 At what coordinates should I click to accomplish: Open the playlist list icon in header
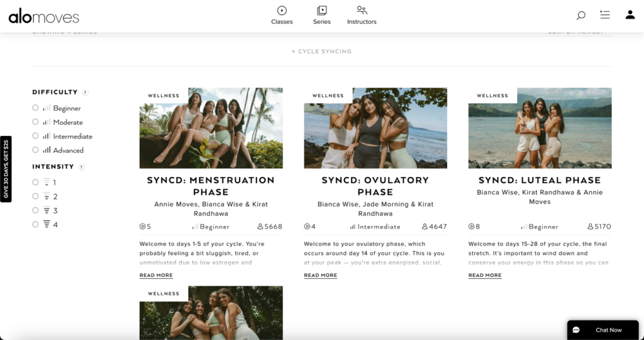pyautogui.click(x=605, y=15)
